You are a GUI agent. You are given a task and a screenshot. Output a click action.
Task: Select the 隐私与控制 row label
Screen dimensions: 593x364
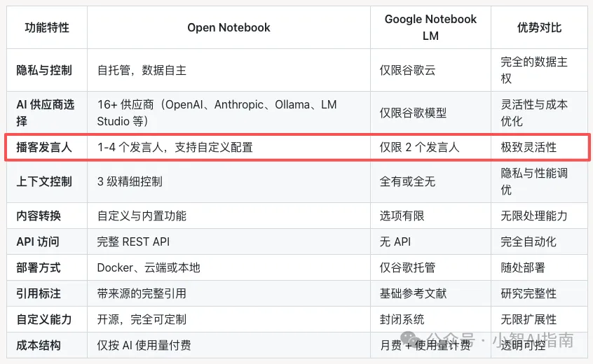pyautogui.click(x=44, y=70)
